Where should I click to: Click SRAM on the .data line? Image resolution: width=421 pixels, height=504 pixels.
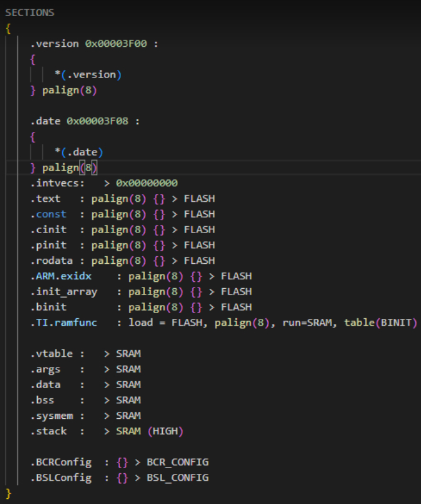click(128, 384)
